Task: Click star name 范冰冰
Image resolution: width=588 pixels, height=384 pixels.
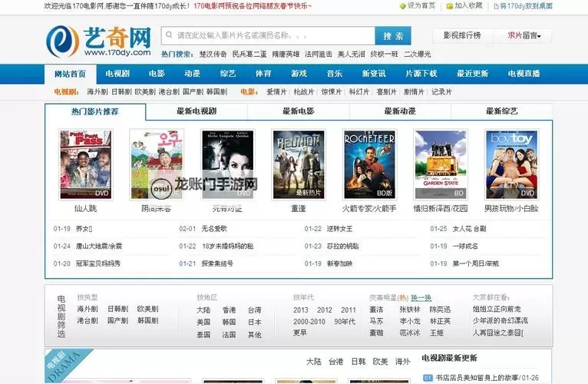Action: click(x=409, y=333)
